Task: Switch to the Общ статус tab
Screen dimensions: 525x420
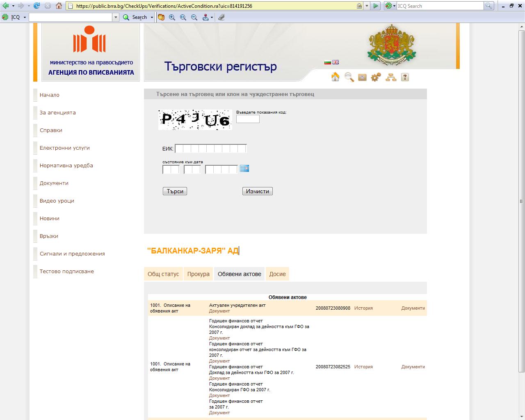Action: 163,274
